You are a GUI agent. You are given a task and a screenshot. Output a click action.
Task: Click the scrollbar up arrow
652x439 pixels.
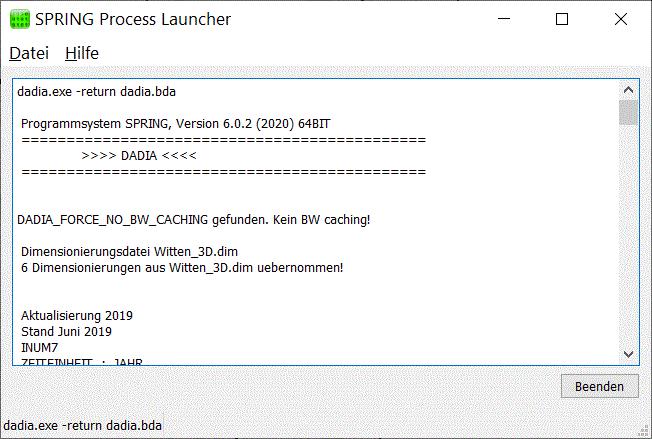click(628, 89)
